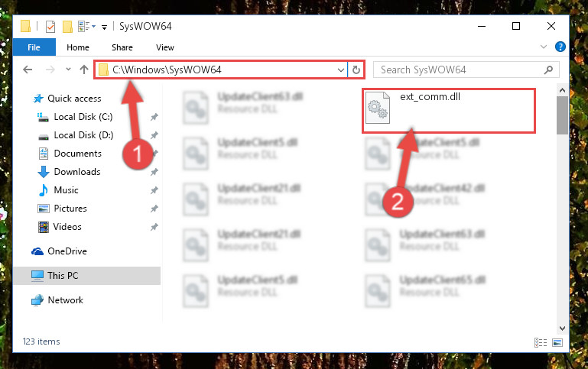Refresh the SysWOW64 folder view
Viewport: 588px width, 369px height.
click(x=356, y=70)
